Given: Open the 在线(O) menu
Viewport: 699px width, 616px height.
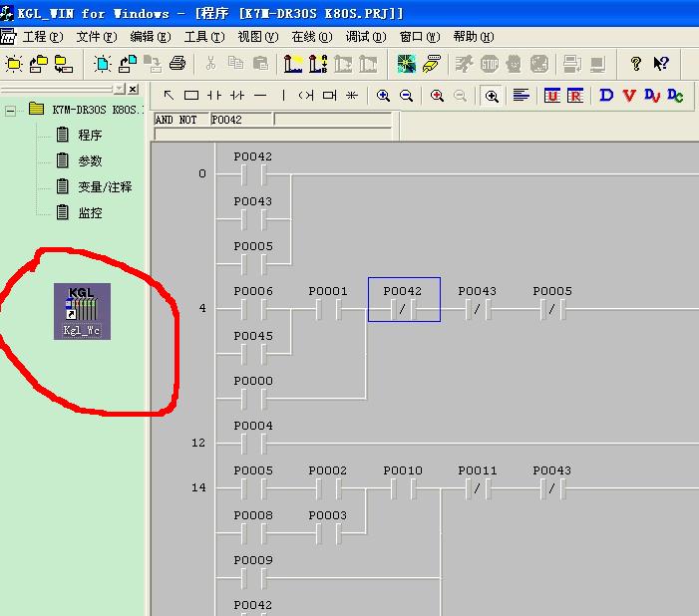Looking at the screenshot, I should [311, 37].
